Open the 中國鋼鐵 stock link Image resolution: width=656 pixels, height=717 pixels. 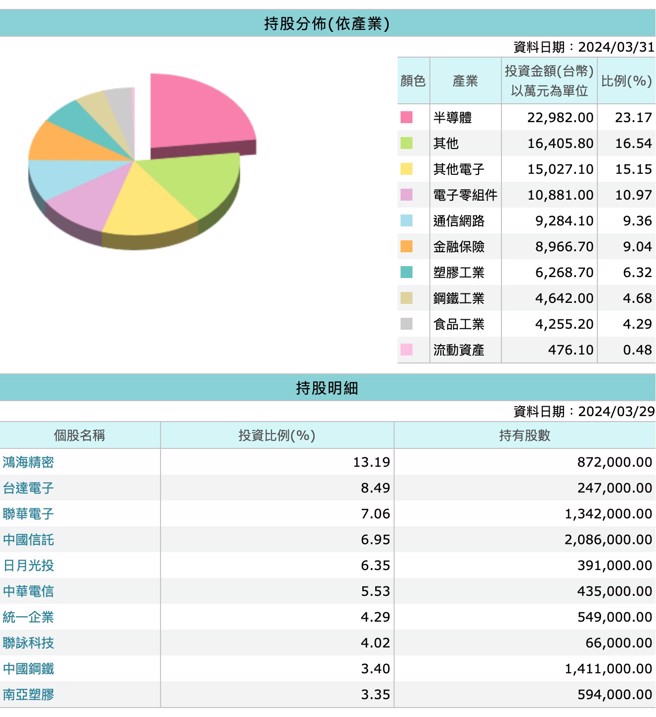coord(28,669)
